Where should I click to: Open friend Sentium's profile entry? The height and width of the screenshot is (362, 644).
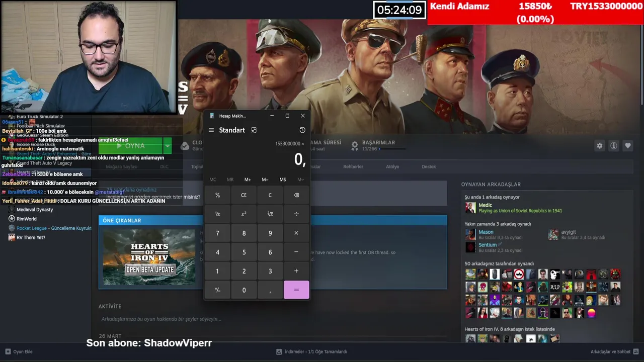494,247
